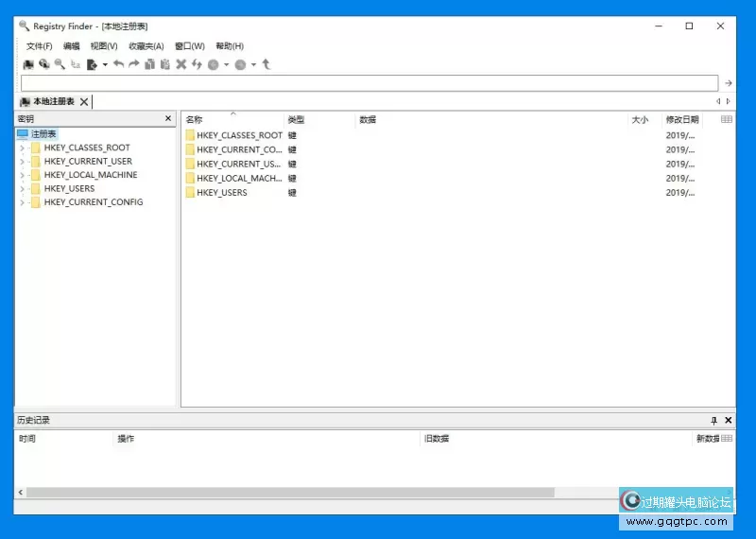Navigate forward using round arrow icon
Screen dimensions: 756x539
[x=240, y=64]
